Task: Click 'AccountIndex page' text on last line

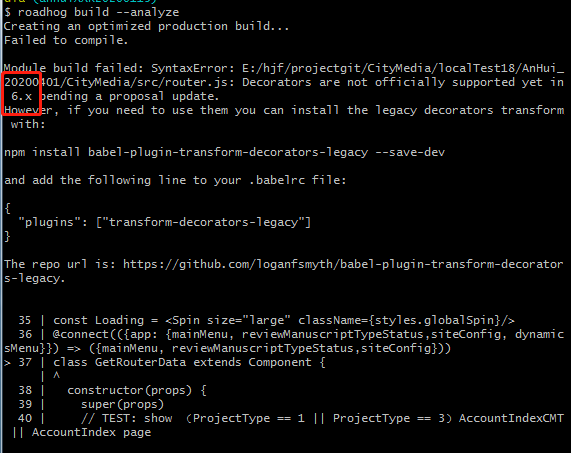Action: point(91,432)
